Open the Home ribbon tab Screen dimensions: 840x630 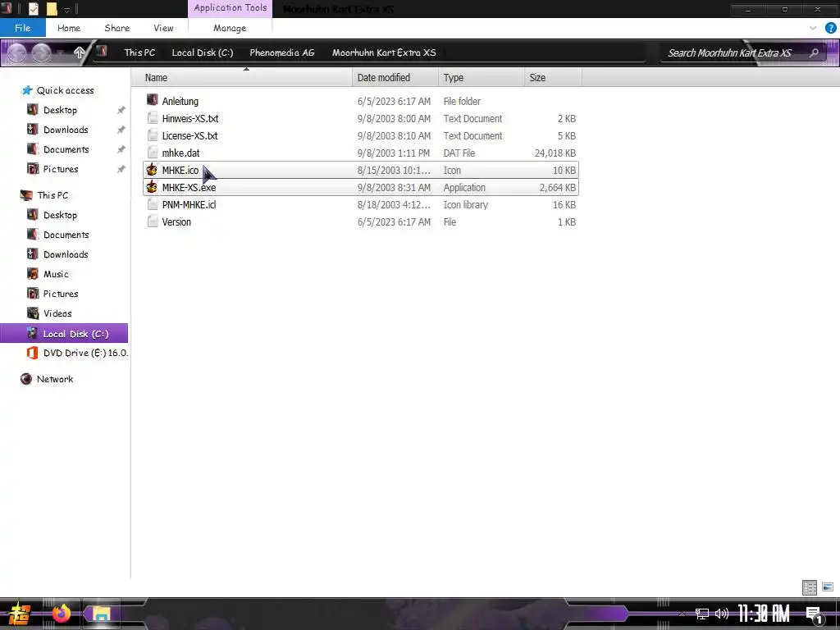[69, 28]
